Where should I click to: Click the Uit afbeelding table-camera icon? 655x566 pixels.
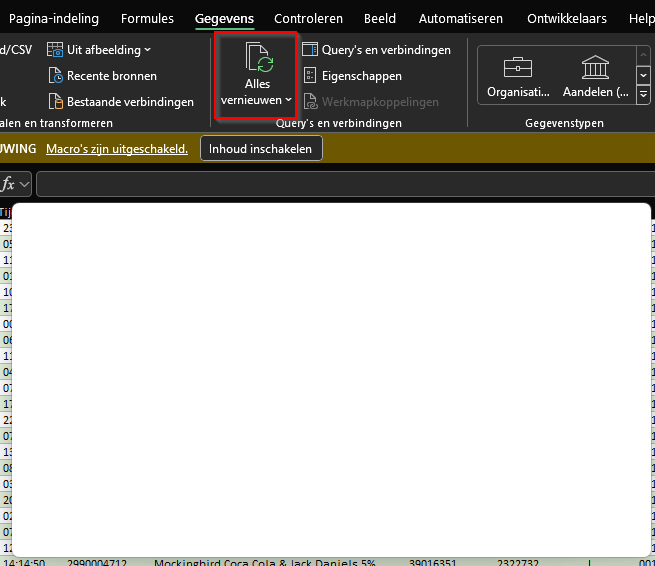pyautogui.click(x=55, y=50)
